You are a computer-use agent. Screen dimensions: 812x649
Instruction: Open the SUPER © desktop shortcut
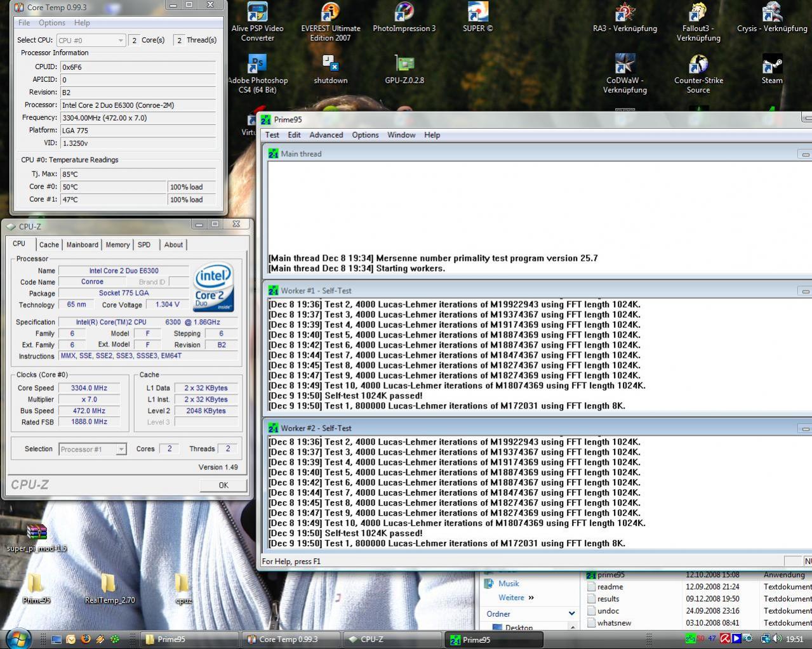pos(477,18)
